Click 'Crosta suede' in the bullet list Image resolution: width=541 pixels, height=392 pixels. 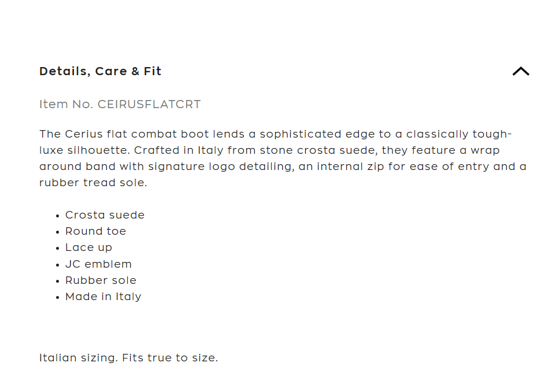coord(105,215)
